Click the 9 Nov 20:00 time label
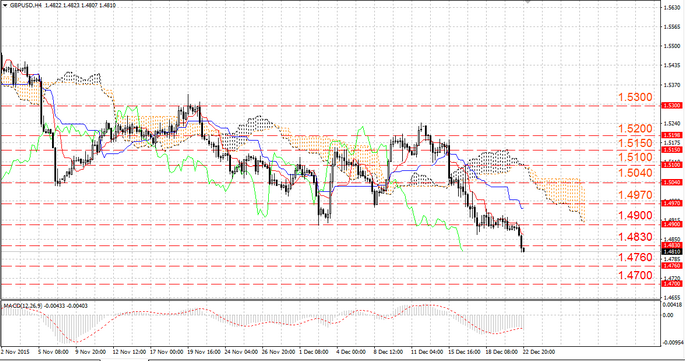 click(x=90, y=352)
